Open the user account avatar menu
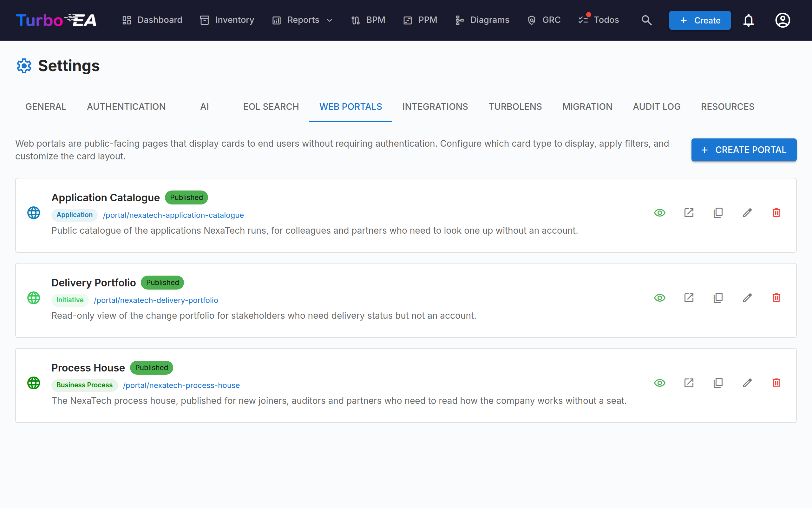 click(783, 20)
